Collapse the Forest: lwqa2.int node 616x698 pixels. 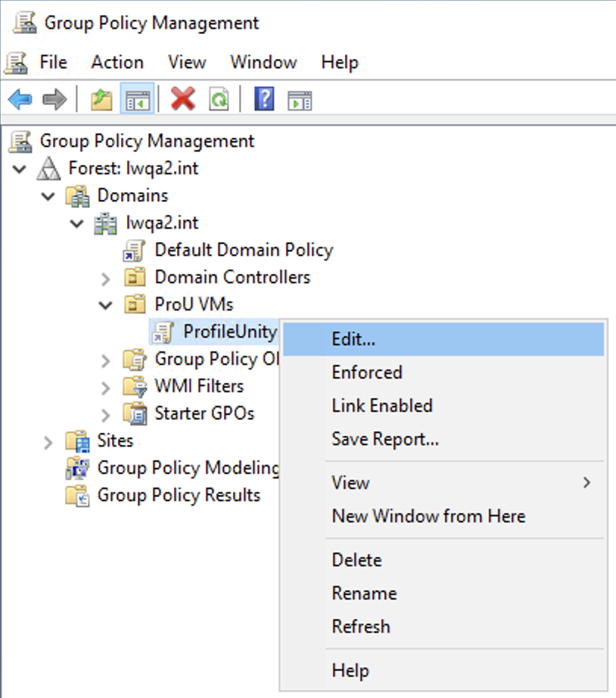click(x=20, y=169)
